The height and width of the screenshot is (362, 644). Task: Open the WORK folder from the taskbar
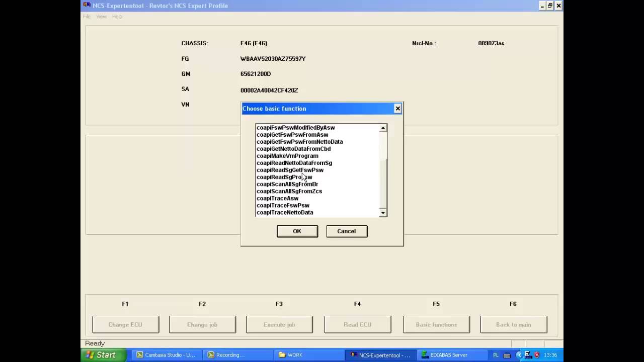coord(308,355)
